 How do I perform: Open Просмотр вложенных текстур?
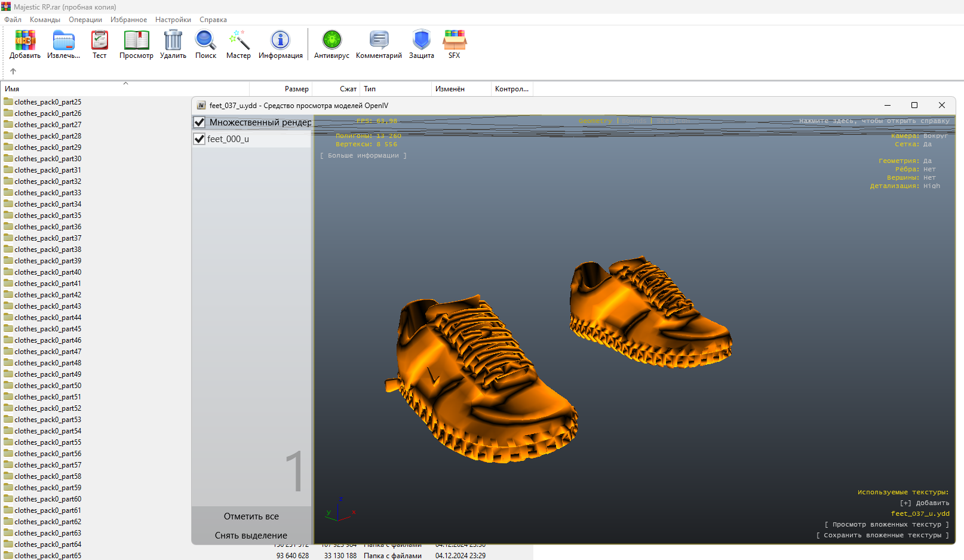point(887,525)
